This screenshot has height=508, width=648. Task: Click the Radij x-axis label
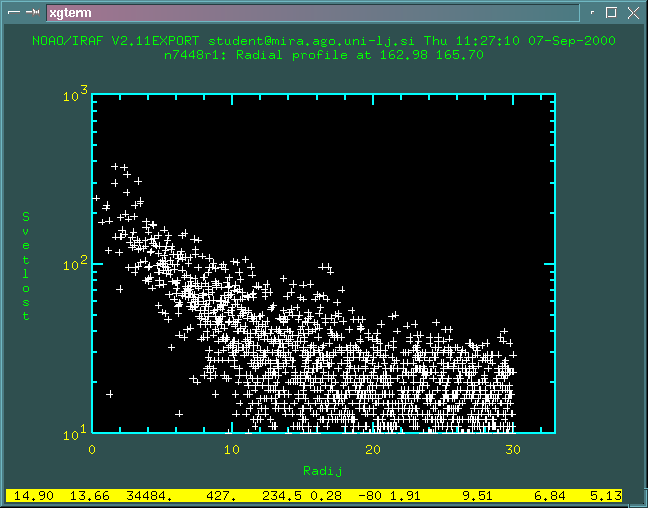point(323,471)
